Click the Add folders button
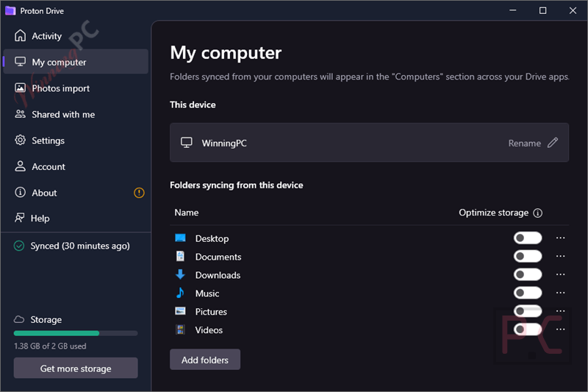 205,360
